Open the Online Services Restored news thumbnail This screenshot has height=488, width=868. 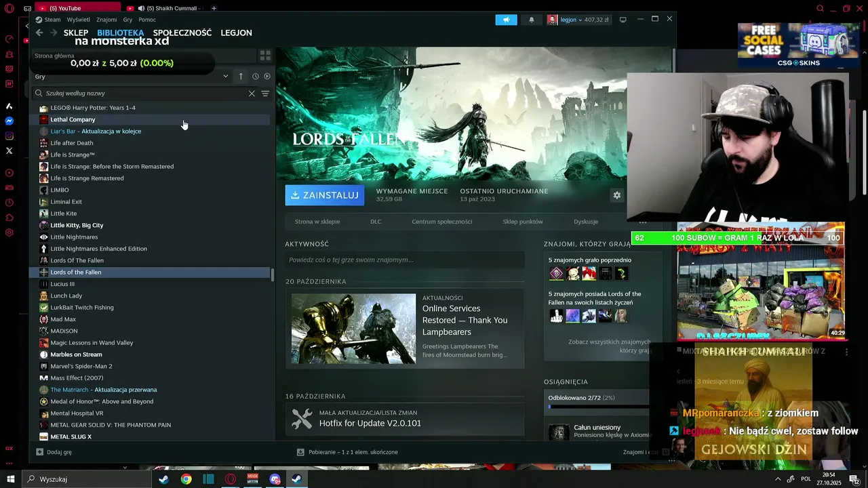click(353, 329)
